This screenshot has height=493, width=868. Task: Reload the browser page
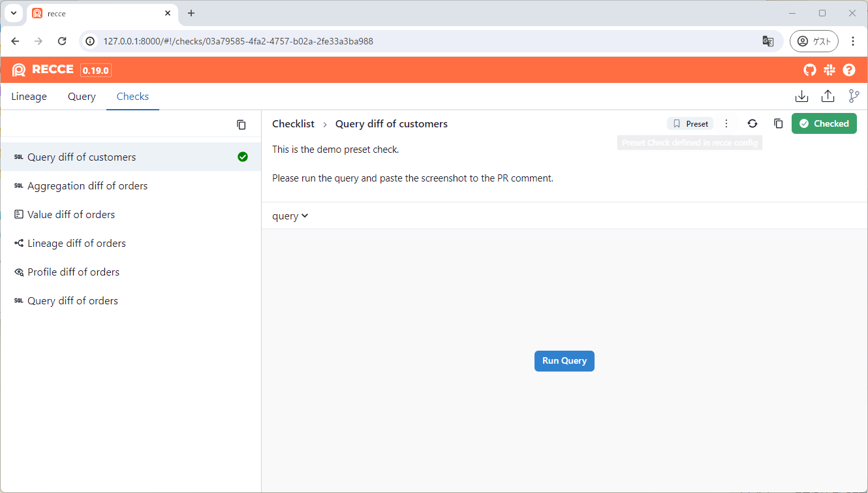pyautogui.click(x=62, y=41)
